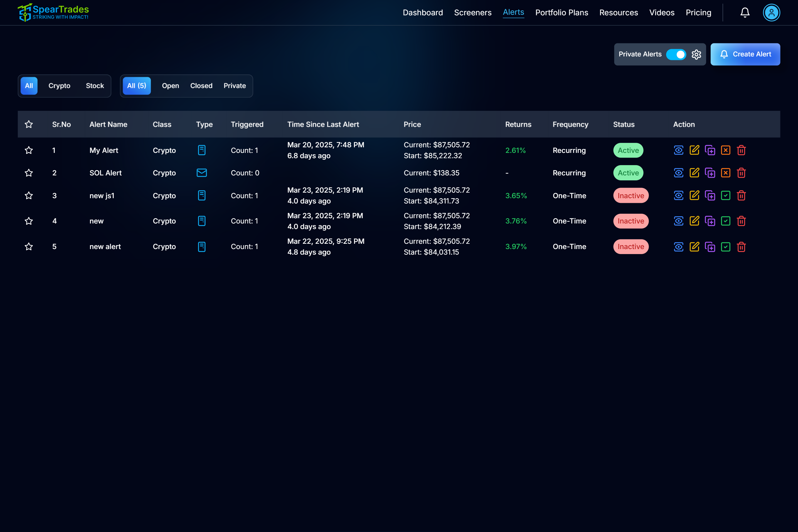Toggle the Private Alerts switch off

(x=676, y=54)
